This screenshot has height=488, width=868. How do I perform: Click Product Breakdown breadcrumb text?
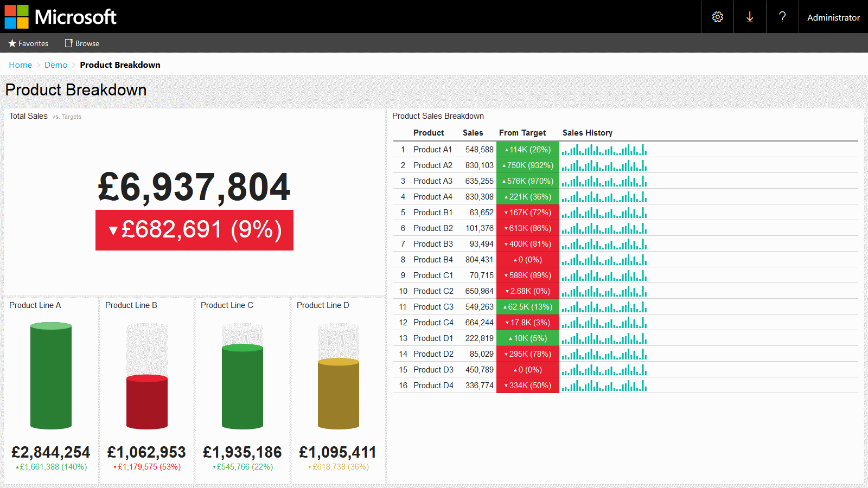tap(120, 65)
